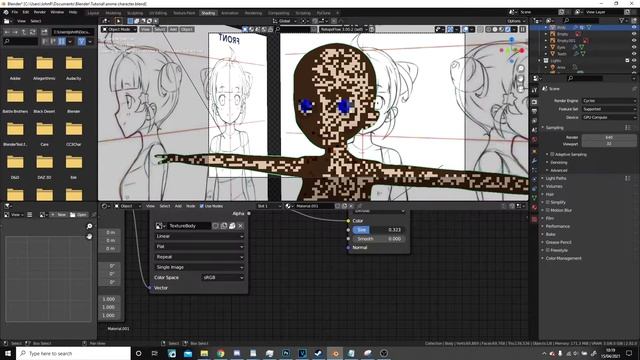Select wireframe viewport shading icon
Image resolution: width=640 pixels, height=360 pixels.
[x=489, y=29]
